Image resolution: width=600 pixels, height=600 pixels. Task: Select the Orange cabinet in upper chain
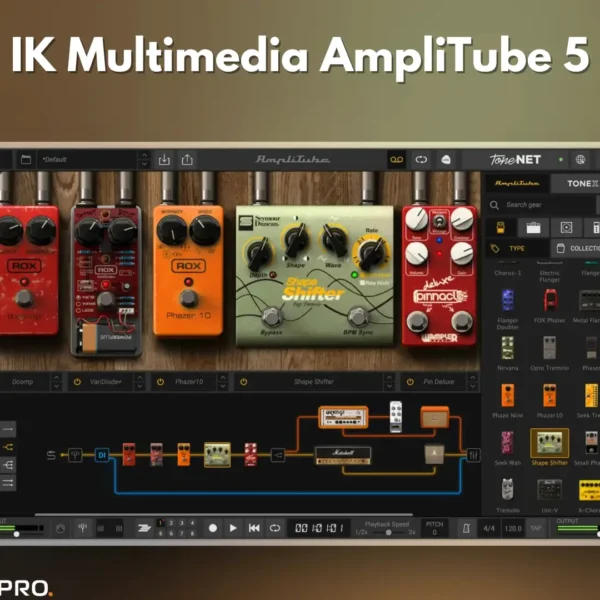tap(435, 417)
